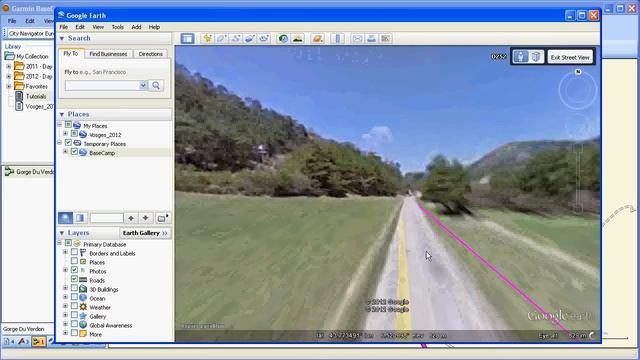This screenshot has width=640, height=360.
Task: Uncheck the BaseCamp checkbox
Action: coord(74,151)
